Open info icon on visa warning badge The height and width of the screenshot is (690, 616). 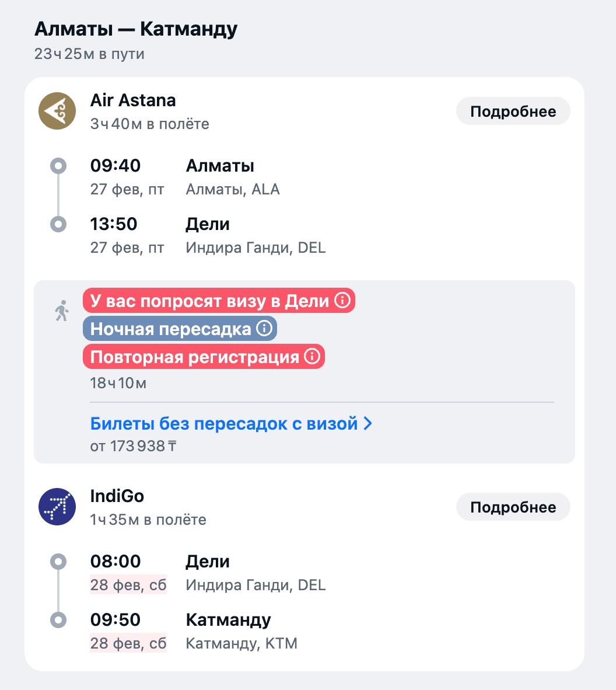(341, 300)
